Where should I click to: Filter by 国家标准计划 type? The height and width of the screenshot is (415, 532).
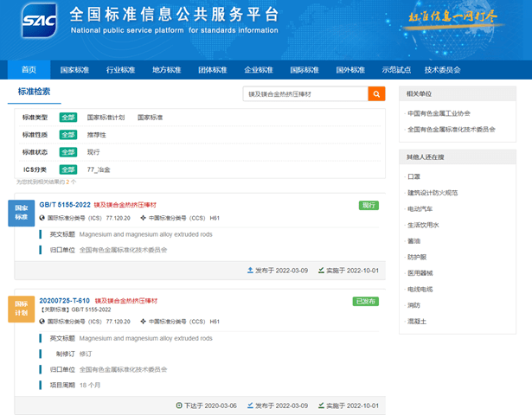click(x=106, y=118)
